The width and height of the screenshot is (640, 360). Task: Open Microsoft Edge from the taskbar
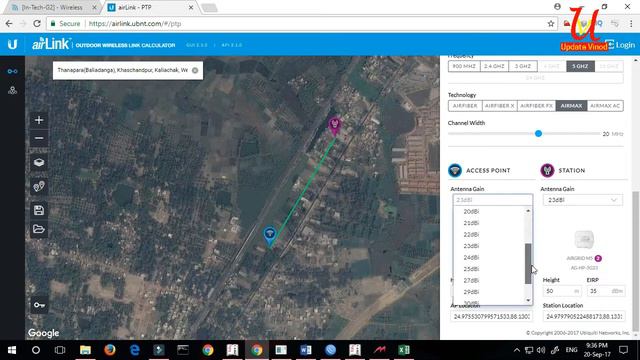click(134, 350)
